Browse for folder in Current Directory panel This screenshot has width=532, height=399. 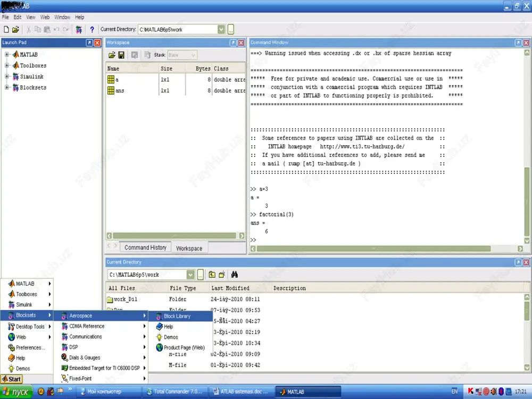[201, 275]
